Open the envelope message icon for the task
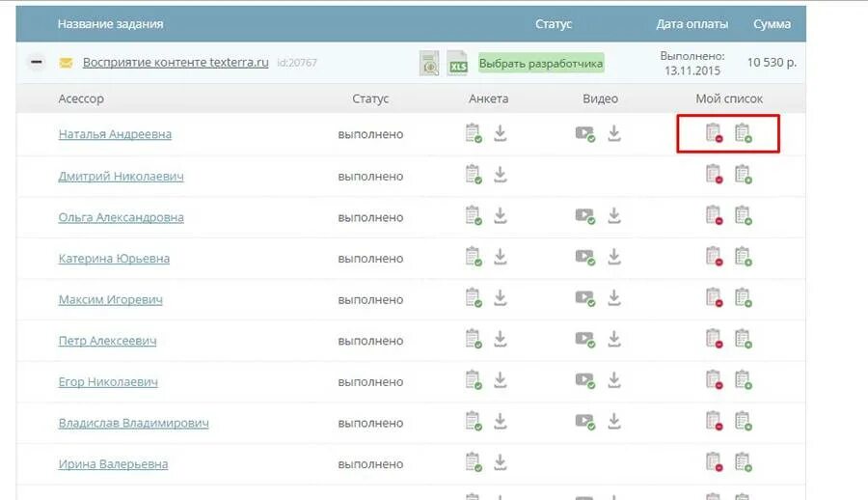 point(66,63)
